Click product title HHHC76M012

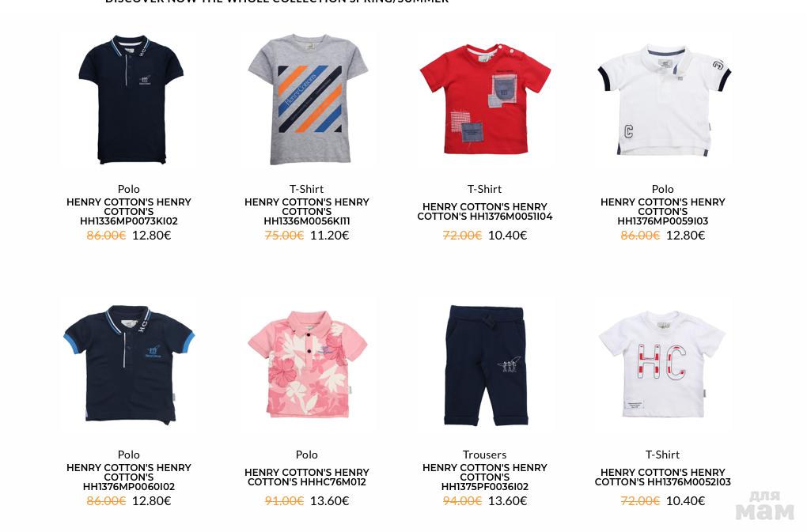pyautogui.click(x=307, y=477)
